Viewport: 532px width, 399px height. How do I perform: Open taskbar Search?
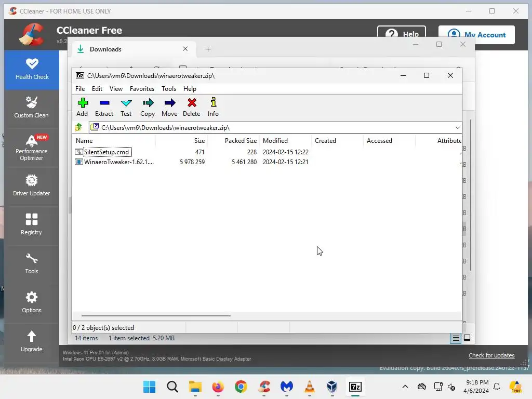[x=172, y=387]
